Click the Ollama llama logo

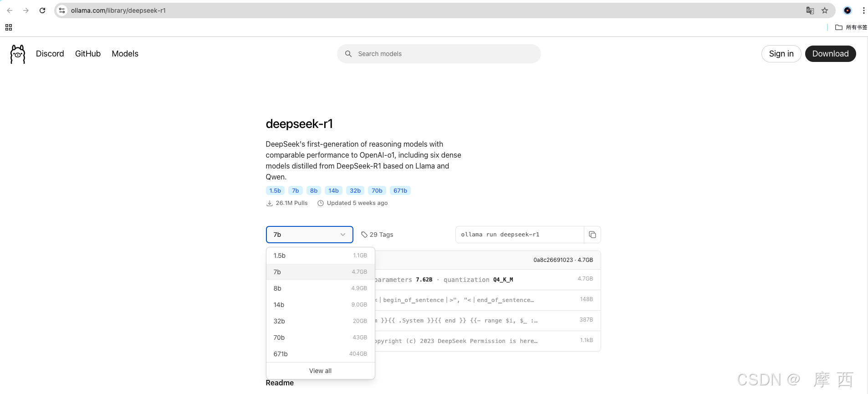coord(18,54)
